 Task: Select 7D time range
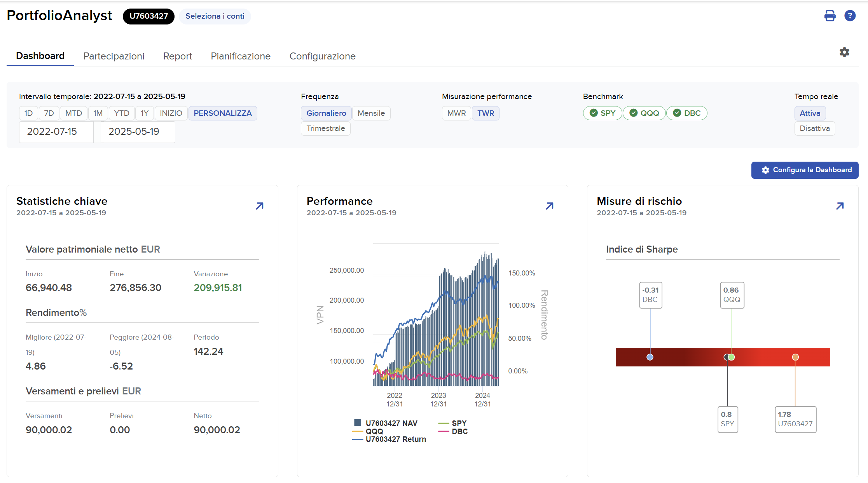pos(49,113)
